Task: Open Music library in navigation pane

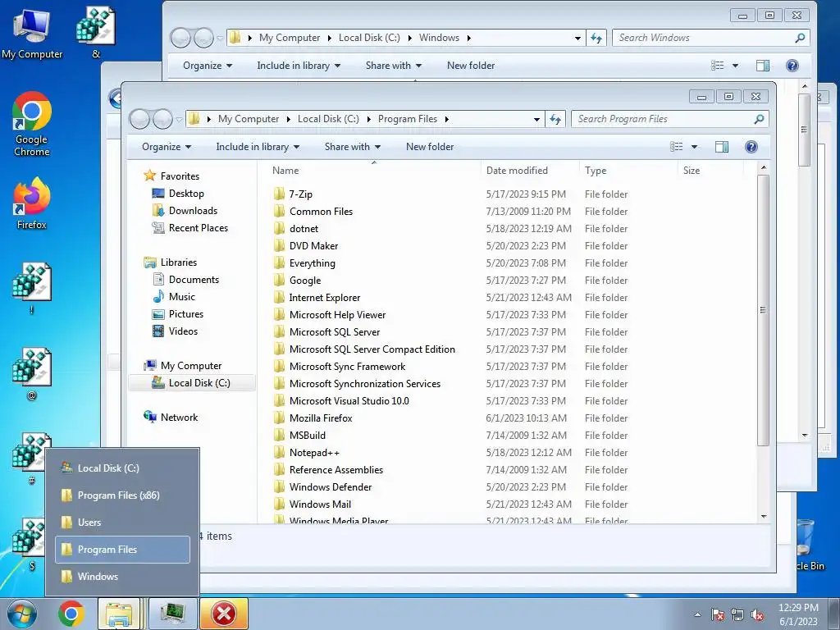Action: (181, 297)
